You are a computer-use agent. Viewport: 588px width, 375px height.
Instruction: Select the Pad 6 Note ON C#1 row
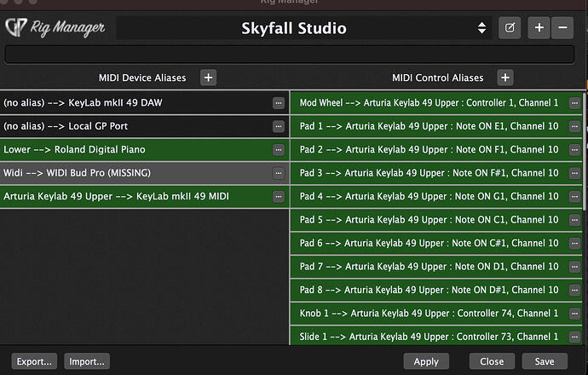pos(436,243)
